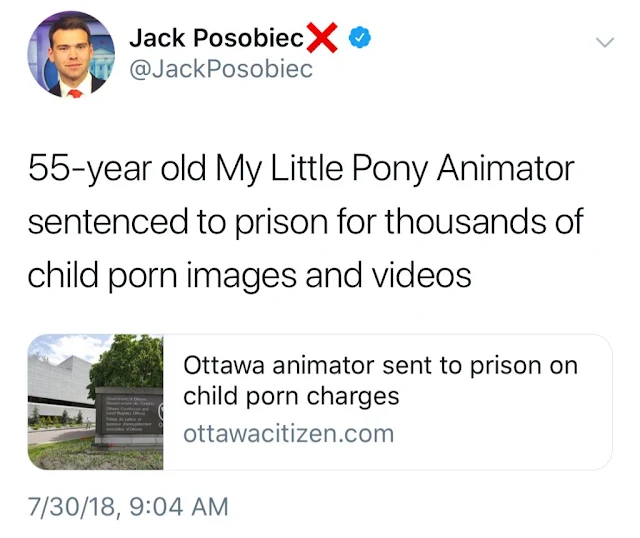Screen dimensions: 640x538
Task: Click the empty area of the link card
Action: [502, 433]
